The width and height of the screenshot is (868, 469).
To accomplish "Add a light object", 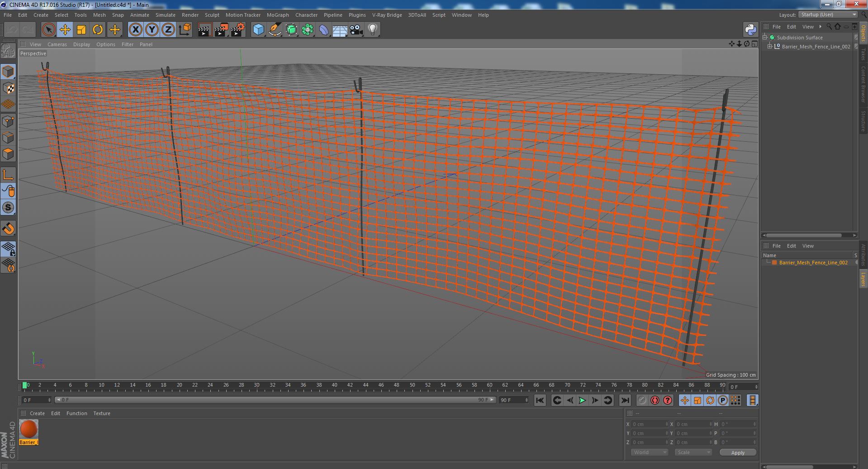I will pyautogui.click(x=373, y=30).
